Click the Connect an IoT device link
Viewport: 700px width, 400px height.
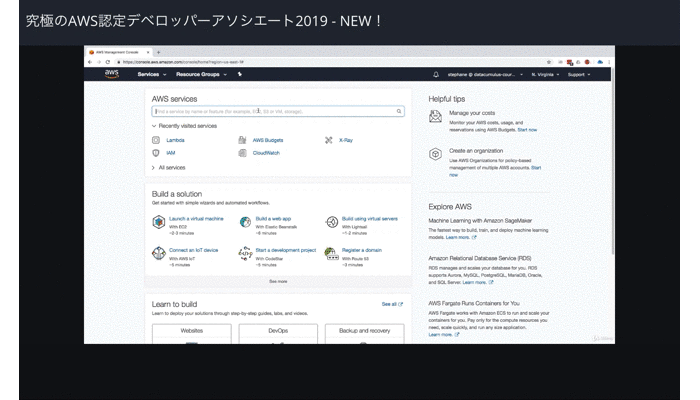coord(193,250)
